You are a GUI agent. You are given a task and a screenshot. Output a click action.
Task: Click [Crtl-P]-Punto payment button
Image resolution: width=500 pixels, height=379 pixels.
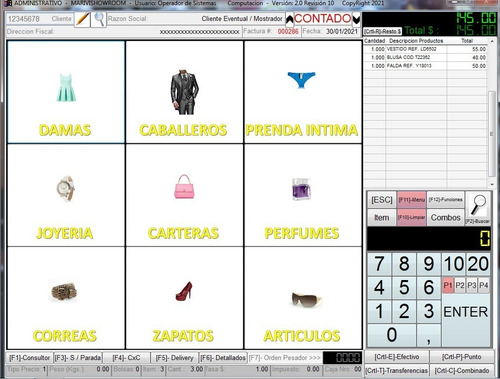(x=462, y=357)
